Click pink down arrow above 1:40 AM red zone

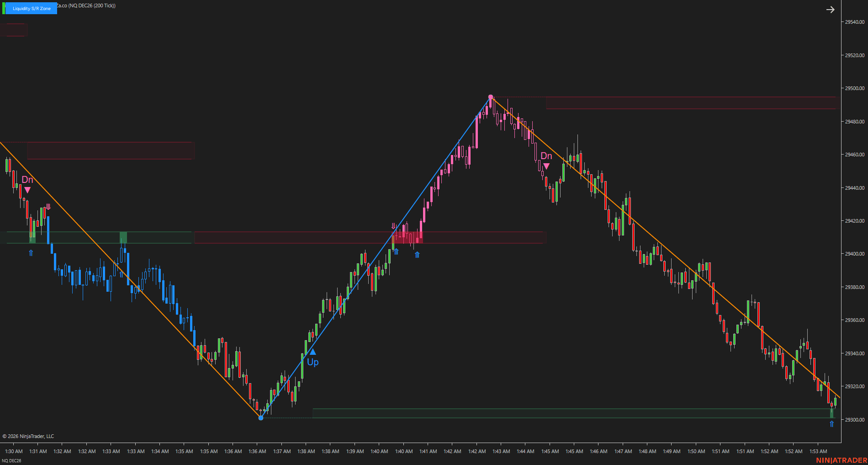[x=393, y=226]
